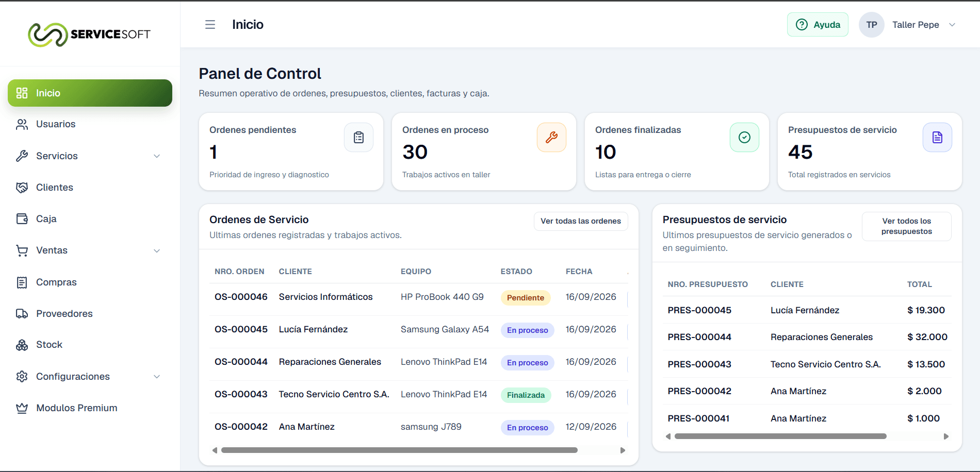Click the $ 32.000 total value

pyautogui.click(x=927, y=337)
